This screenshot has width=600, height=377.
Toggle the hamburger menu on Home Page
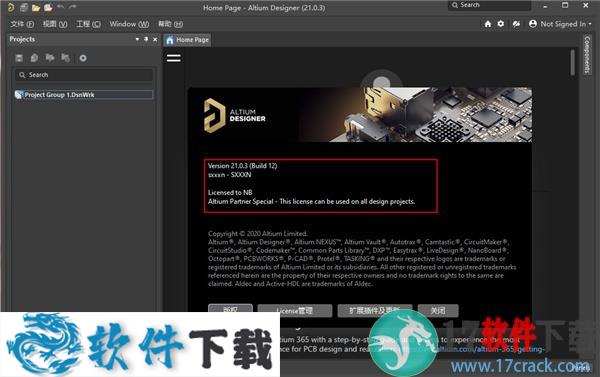point(174,58)
